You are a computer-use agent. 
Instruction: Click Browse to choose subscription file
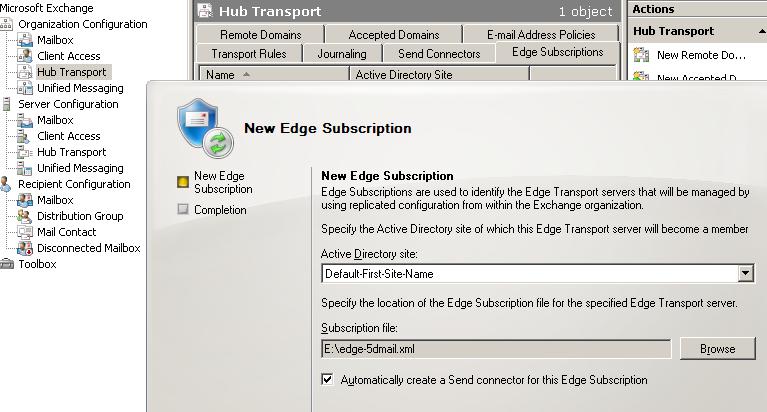click(x=717, y=349)
